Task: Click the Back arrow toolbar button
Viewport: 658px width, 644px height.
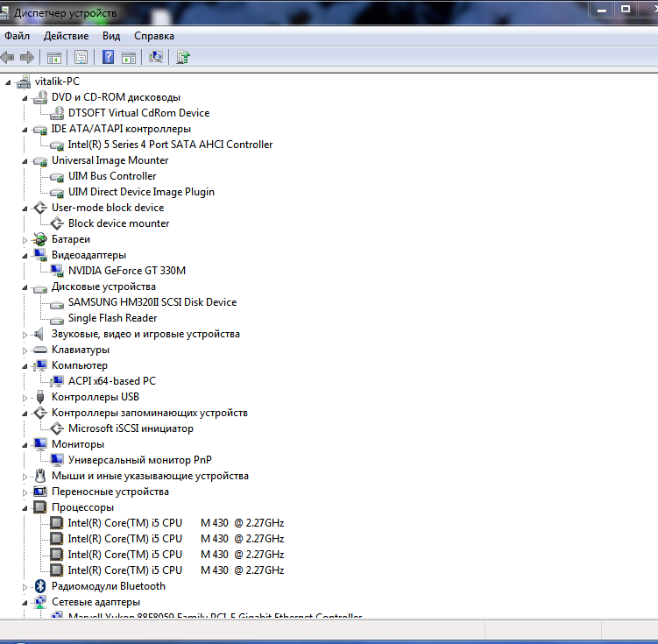Action: [x=8, y=57]
